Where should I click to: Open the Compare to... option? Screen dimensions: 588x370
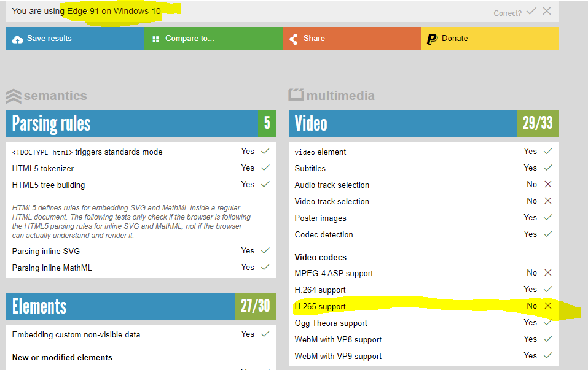coord(213,39)
